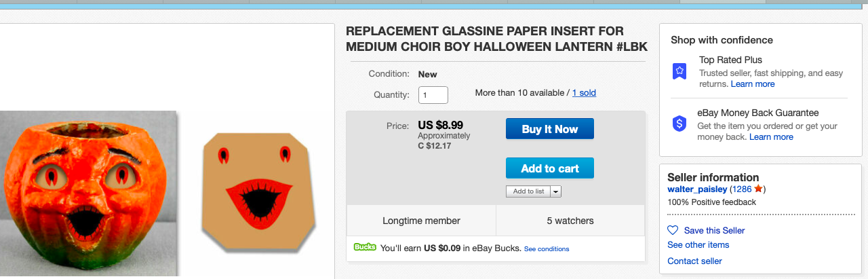Image resolution: width=868 pixels, height=279 pixels.
Task: Open the '1 sold' link
Action: click(584, 93)
